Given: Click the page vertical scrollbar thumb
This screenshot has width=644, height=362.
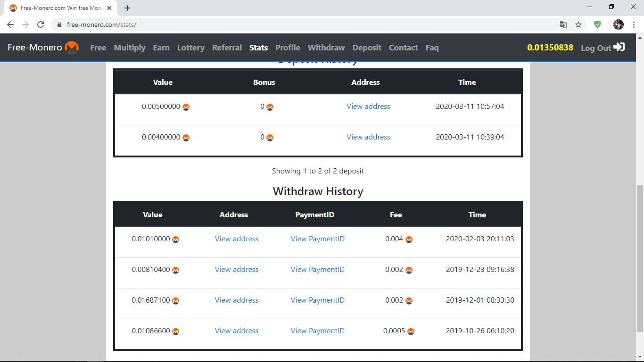Looking at the screenshot, I should coord(640,258).
